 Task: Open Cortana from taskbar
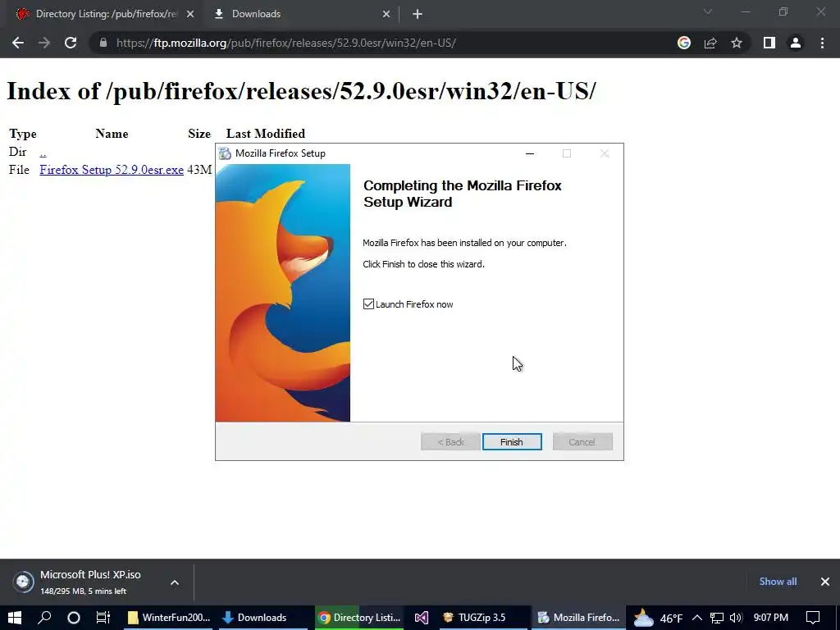[73, 618]
